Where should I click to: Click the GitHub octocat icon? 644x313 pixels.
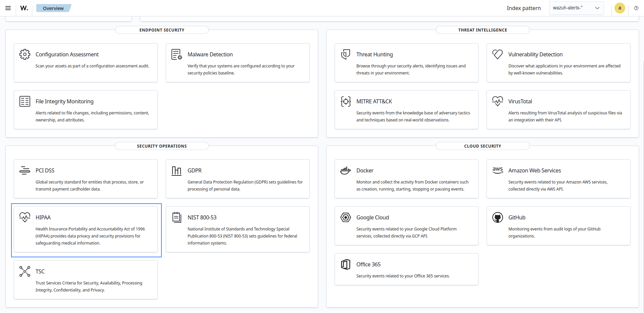point(497,217)
